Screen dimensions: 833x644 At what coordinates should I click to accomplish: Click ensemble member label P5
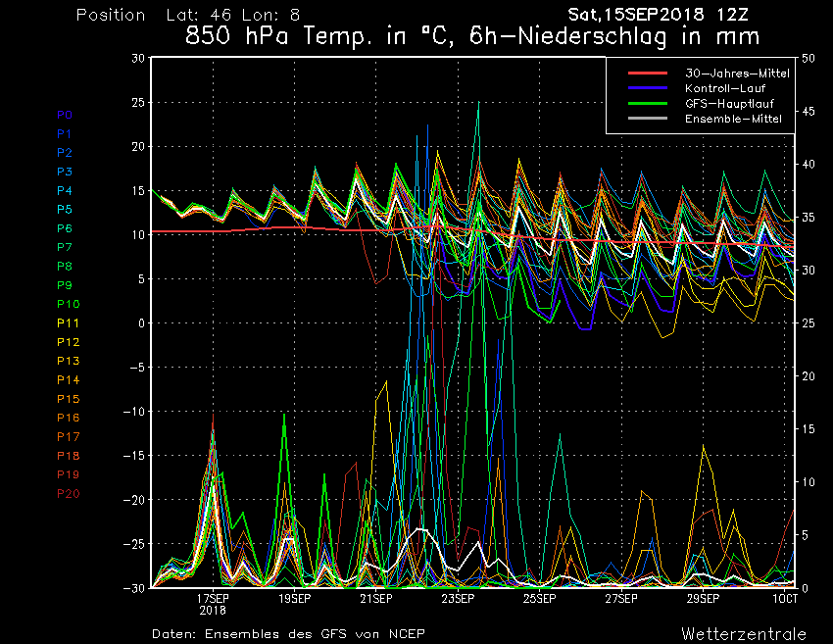(65, 210)
